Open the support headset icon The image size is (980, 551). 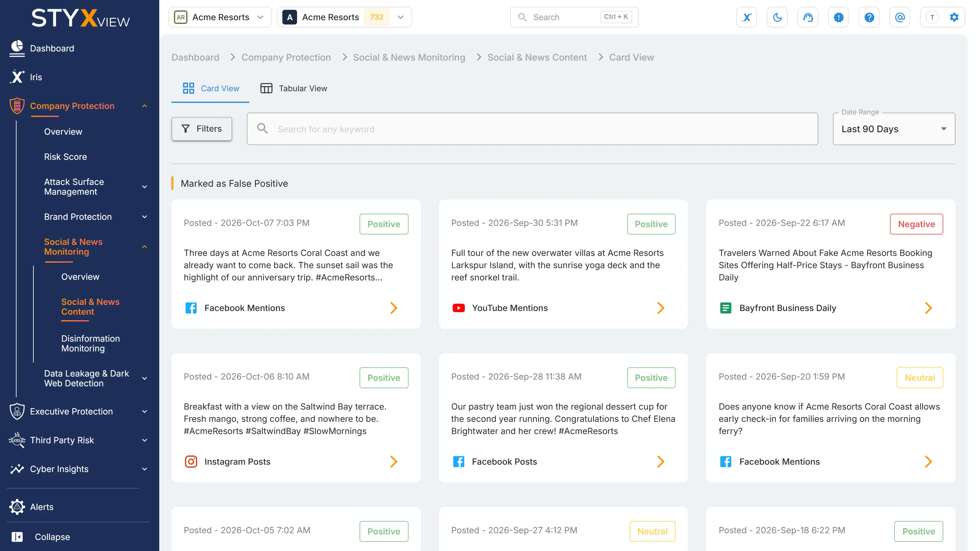pyautogui.click(x=808, y=17)
